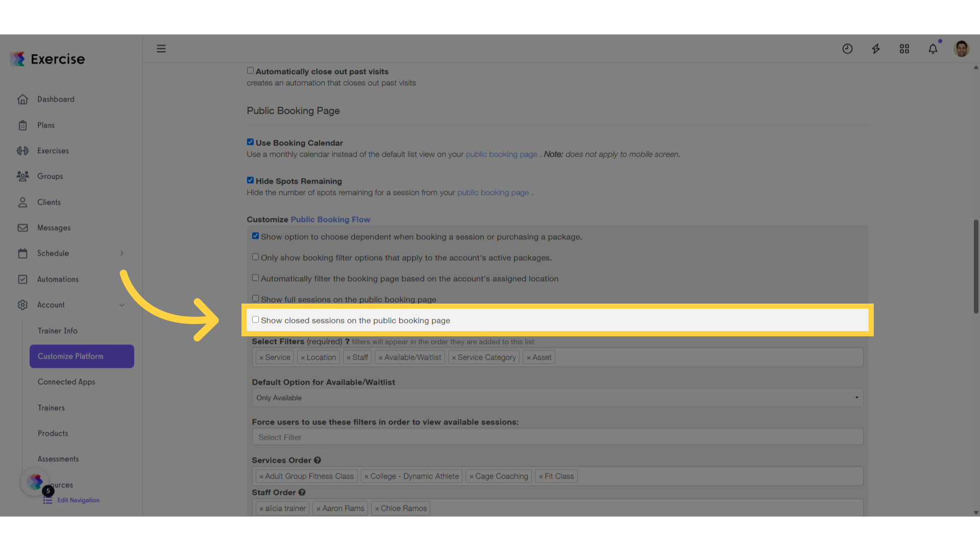Open the apps grid icon
Viewport: 980px width, 551px height.
904,49
